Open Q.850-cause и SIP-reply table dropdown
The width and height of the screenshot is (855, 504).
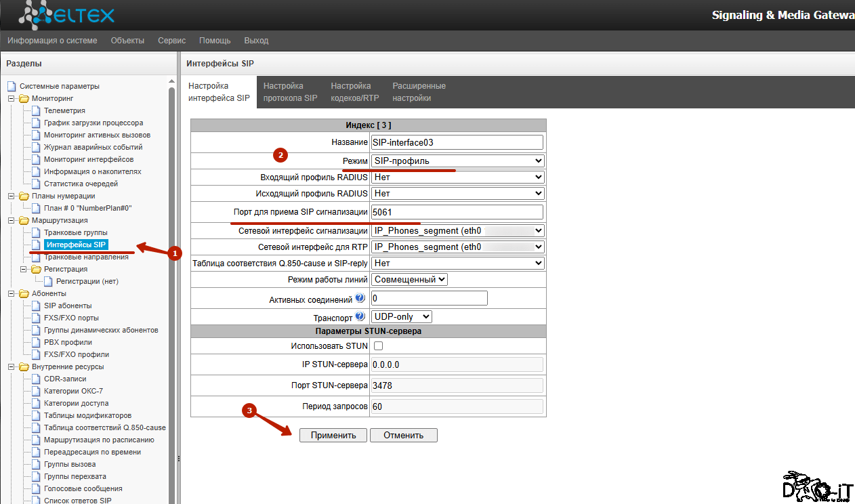458,263
